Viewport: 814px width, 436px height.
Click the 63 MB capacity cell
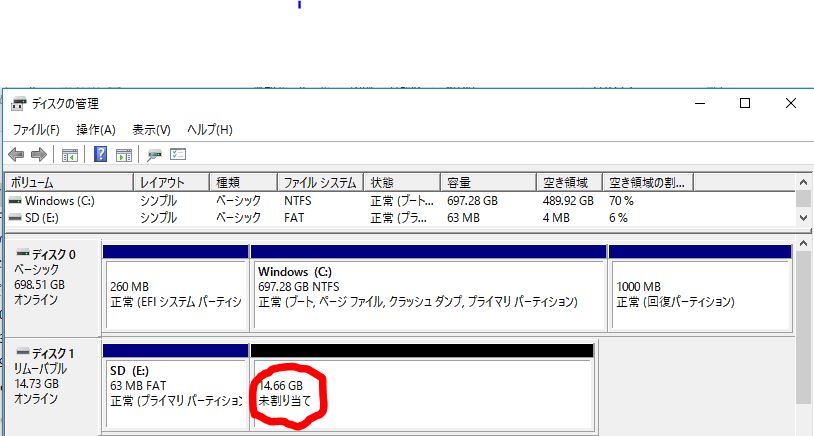[x=463, y=217]
